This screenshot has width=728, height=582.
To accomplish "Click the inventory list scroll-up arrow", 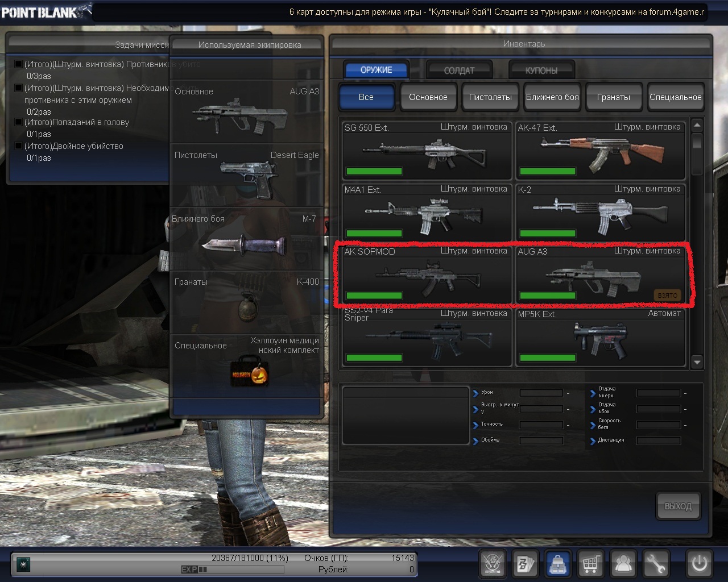I will 697,124.
